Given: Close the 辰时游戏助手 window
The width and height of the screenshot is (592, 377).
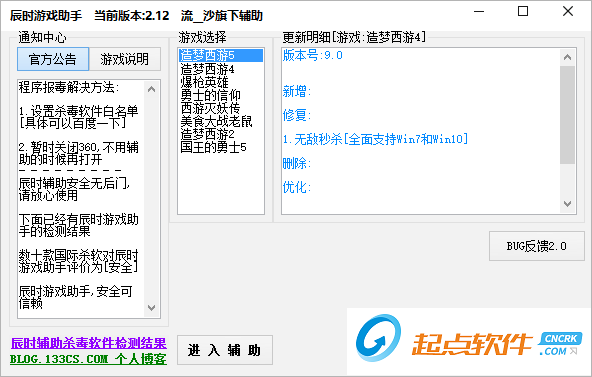Looking at the screenshot, I should tap(568, 12).
